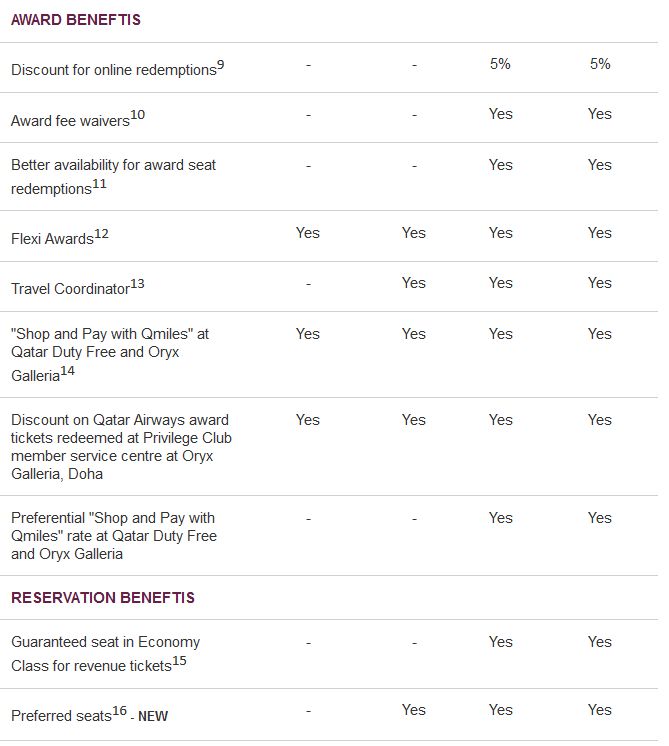Image resolution: width=669 pixels, height=746 pixels.
Task: Click footnote 9 next to online redemptions
Action: pos(221,64)
